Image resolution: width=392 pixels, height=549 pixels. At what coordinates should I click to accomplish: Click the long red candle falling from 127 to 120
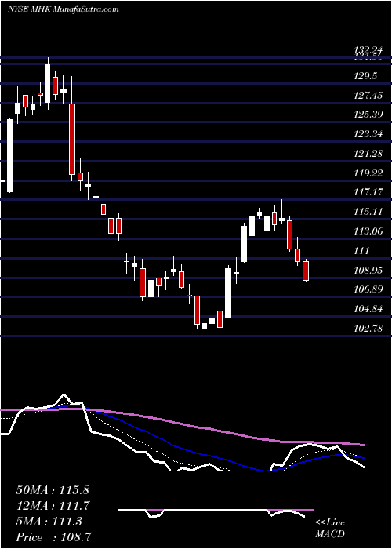click(x=72, y=139)
